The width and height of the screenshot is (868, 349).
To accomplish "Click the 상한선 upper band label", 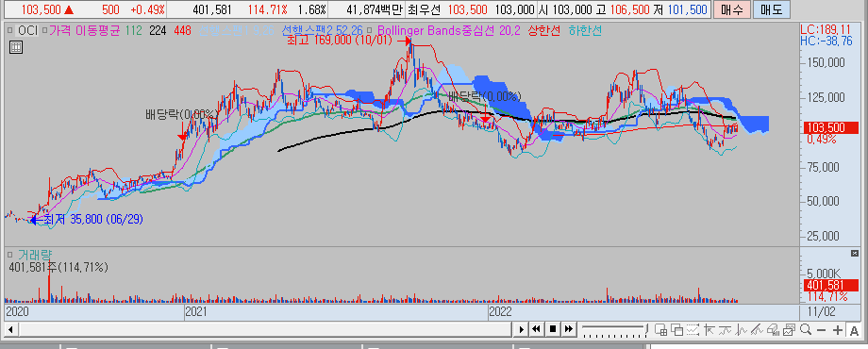I will [544, 30].
